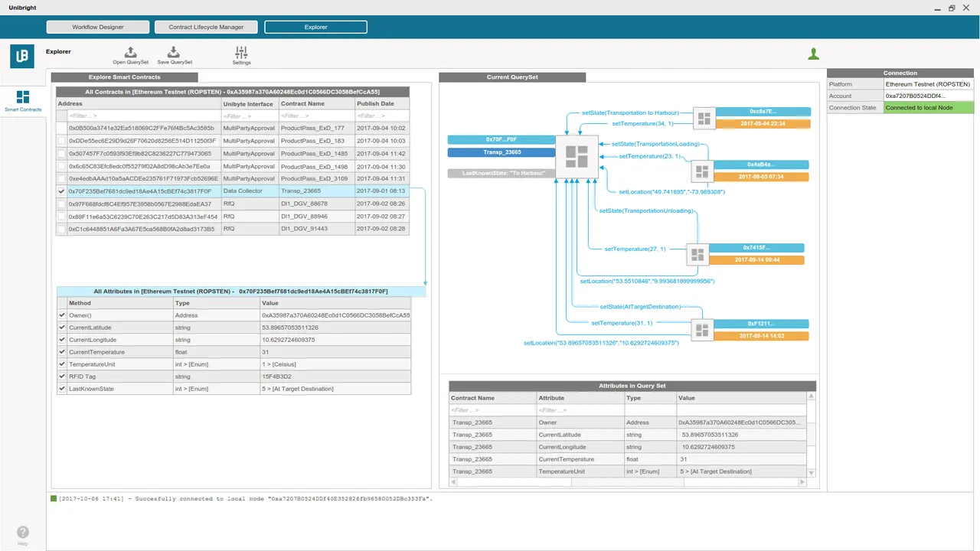980x551 pixels.
Task: Click the Account value 0xa7207B0524DDf4...
Action: tap(928, 96)
